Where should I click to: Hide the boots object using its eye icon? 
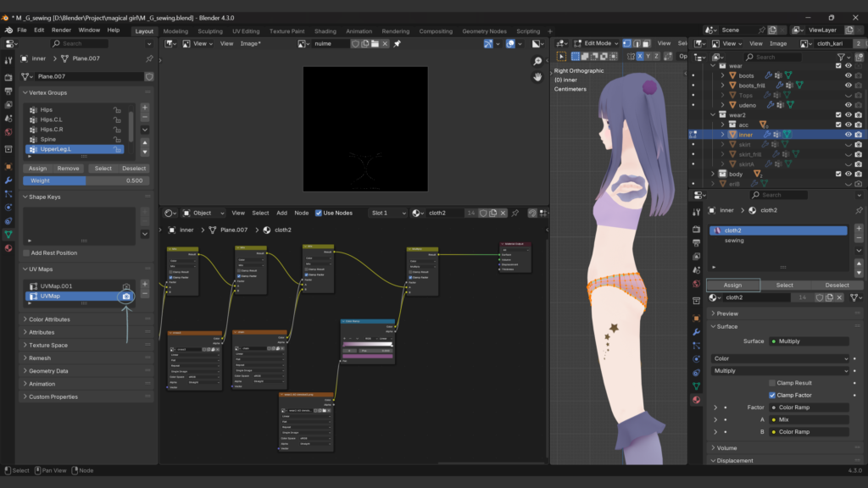[x=848, y=75]
